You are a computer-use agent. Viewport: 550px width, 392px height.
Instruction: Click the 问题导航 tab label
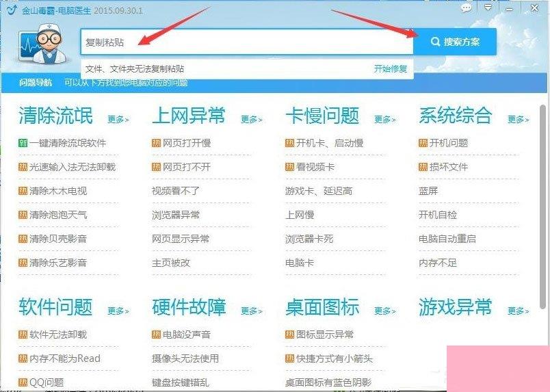[x=36, y=83]
